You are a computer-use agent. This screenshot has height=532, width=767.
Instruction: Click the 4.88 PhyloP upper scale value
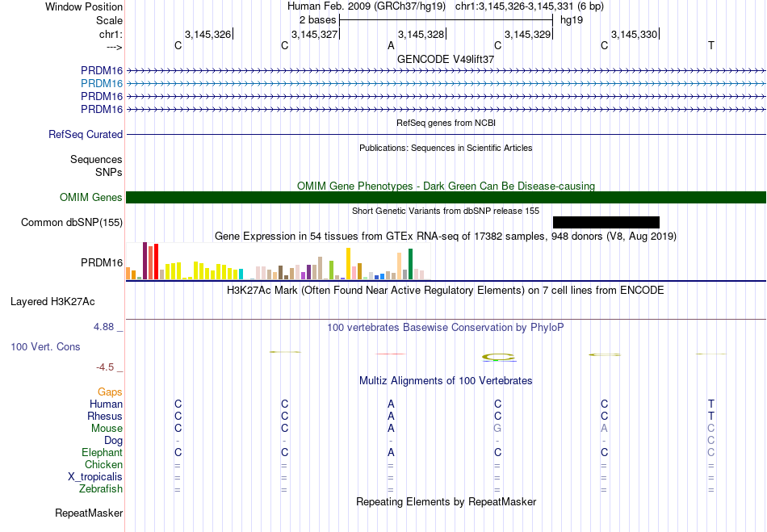coord(103,327)
